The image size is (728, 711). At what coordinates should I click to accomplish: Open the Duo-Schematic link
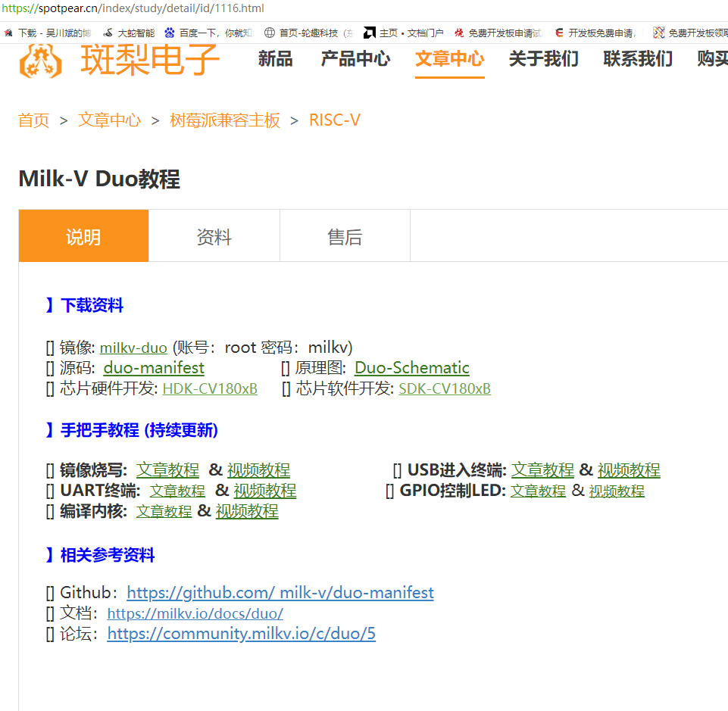[412, 368]
